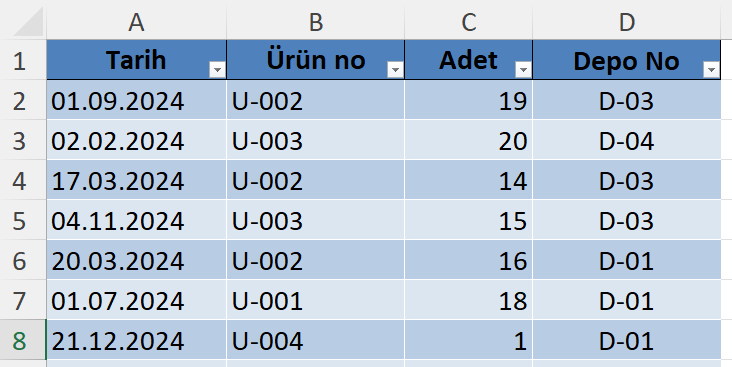Select cell containing 17.03.2024
The image size is (732, 367).
[136, 180]
